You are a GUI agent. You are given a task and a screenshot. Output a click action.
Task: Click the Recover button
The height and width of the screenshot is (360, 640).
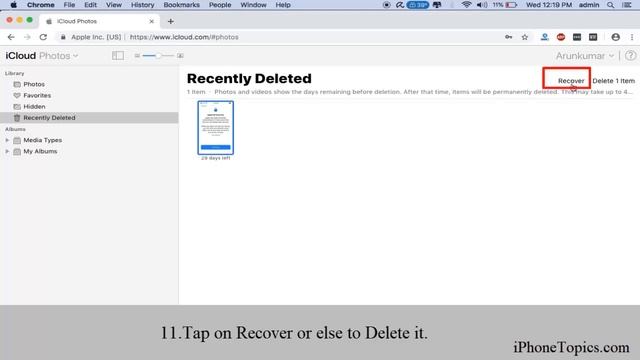click(x=571, y=81)
